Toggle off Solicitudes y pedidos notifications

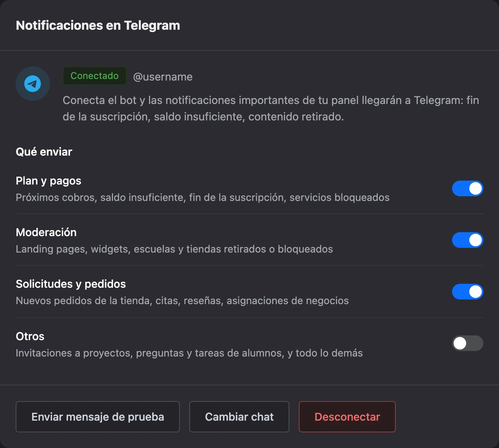tap(468, 292)
